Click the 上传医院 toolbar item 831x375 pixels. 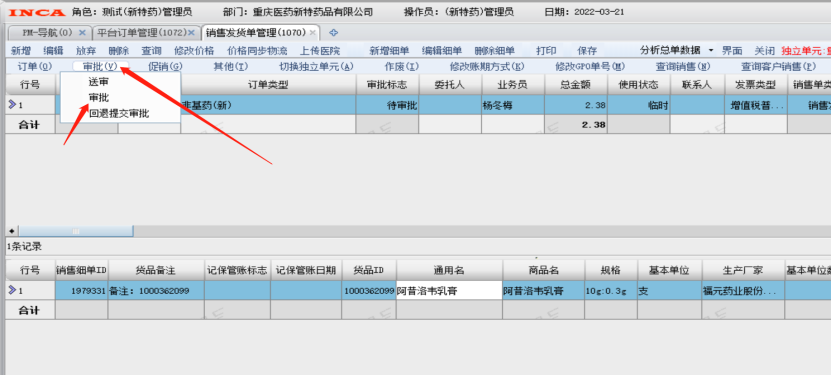320,51
